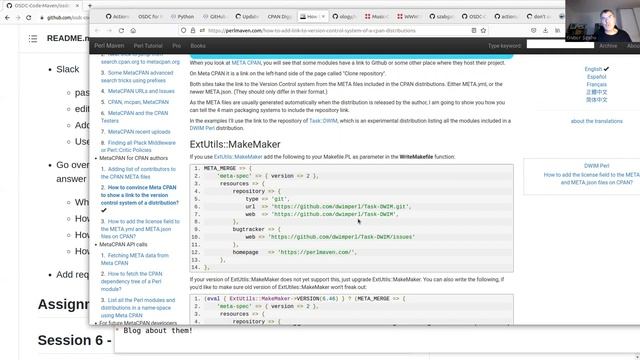
Task: Reload the perlmaven.com page in Firefox
Action: click(121, 31)
